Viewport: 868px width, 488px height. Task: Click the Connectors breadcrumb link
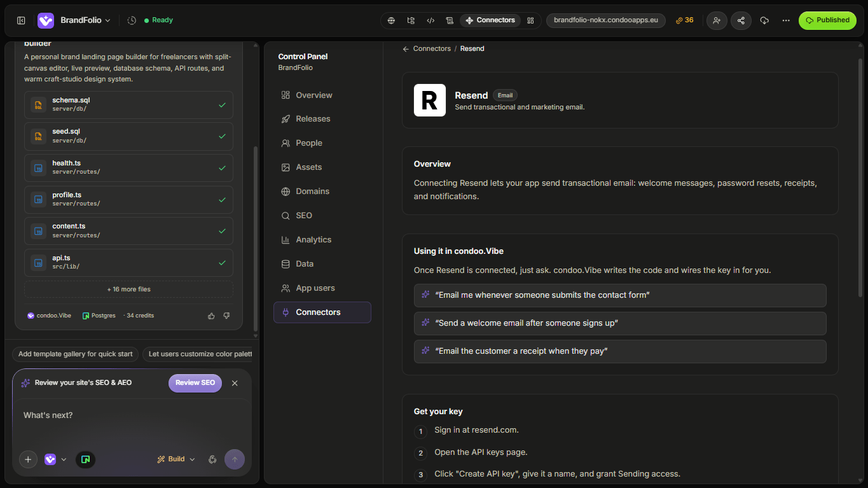pos(432,49)
